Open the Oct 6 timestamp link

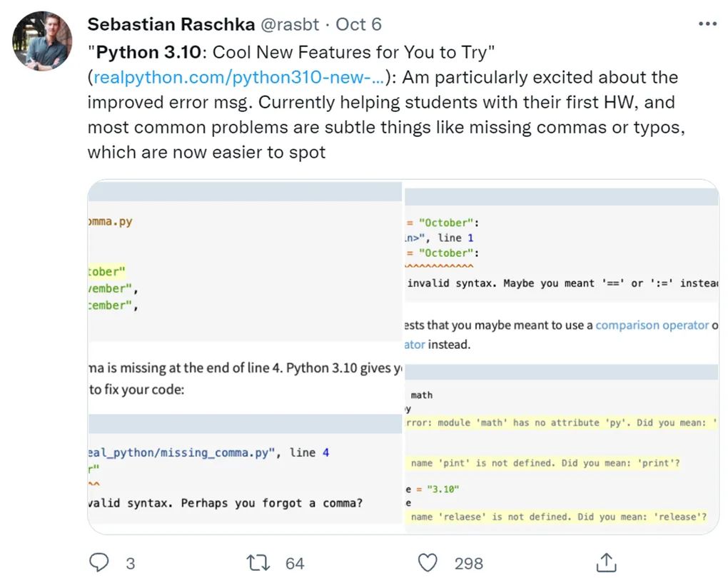pyautogui.click(x=358, y=24)
